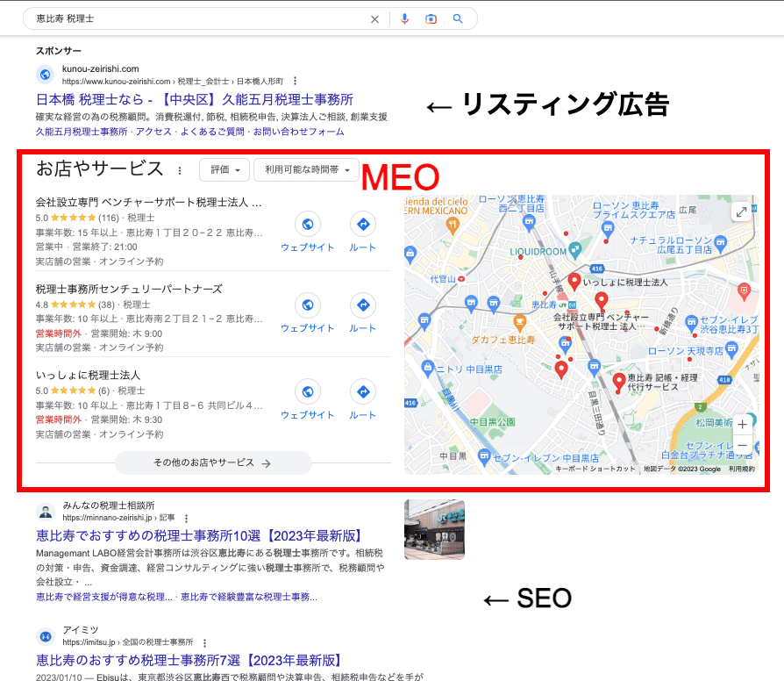
Task: Open the 評価 rating filter dropdown
Action: click(x=225, y=169)
